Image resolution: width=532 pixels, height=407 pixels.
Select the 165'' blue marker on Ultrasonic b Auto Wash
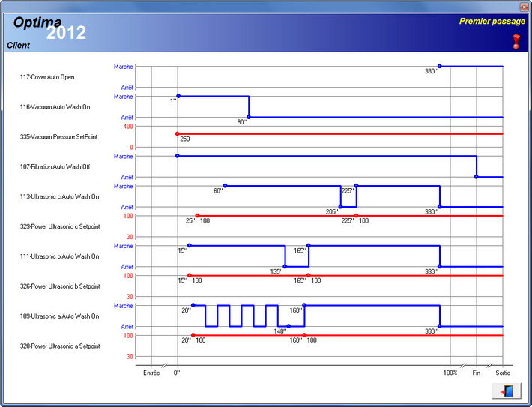click(x=309, y=245)
